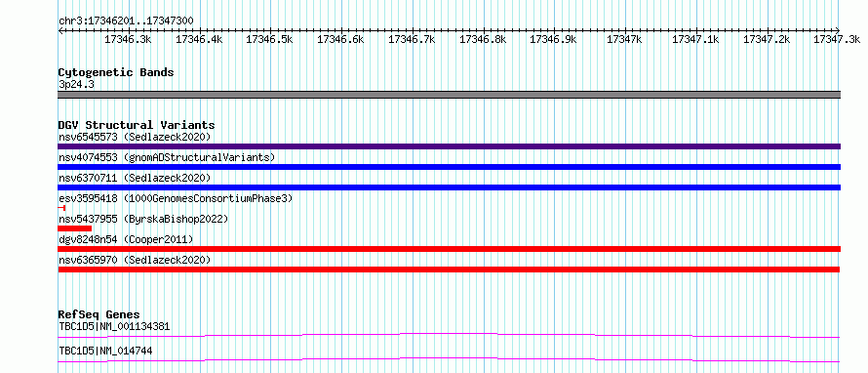The height and width of the screenshot is (373, 868).
Task: Click the gray 3p24.3 cytogenetic band bar
Action: (449, 94)
